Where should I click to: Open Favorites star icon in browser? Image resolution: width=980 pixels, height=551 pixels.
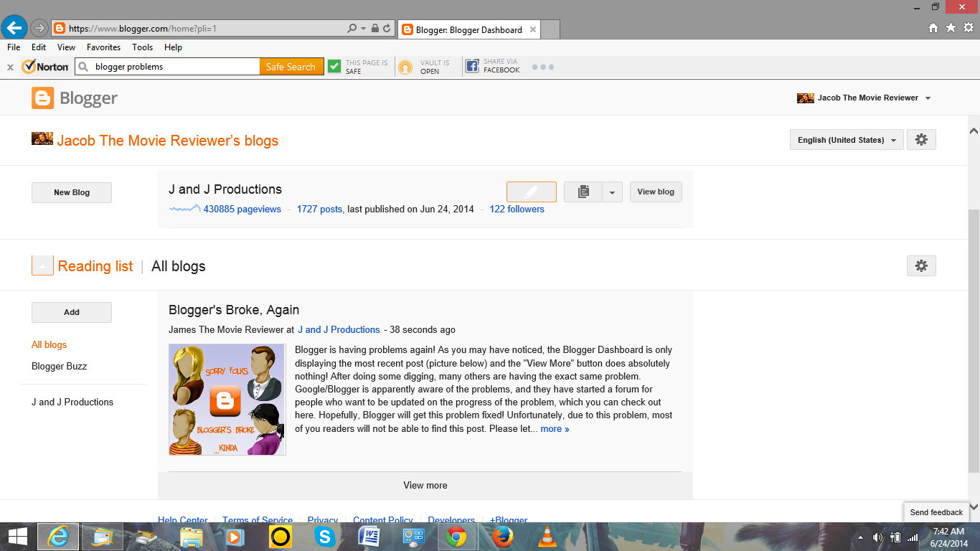pos(951,28)
